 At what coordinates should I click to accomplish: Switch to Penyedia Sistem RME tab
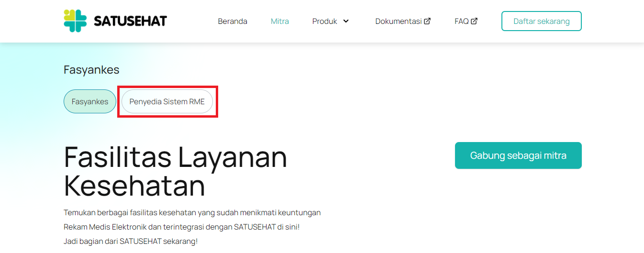pos(167,101)
